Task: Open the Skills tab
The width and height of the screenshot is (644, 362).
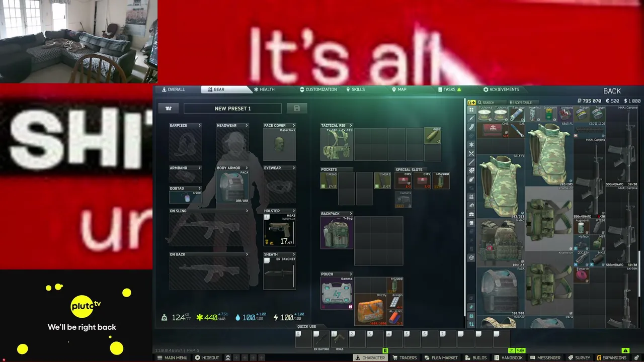Action: (x=356, y=89)
